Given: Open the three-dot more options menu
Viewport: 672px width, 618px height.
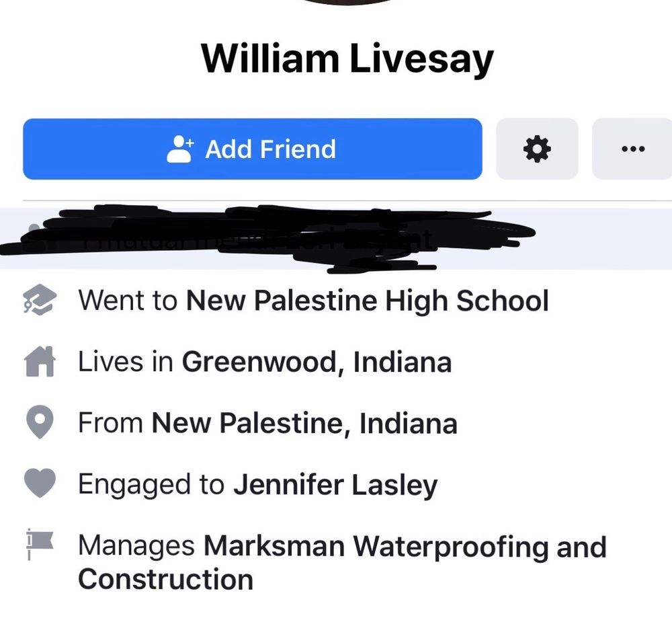Looking at the screenshot, I should [632, 149].
